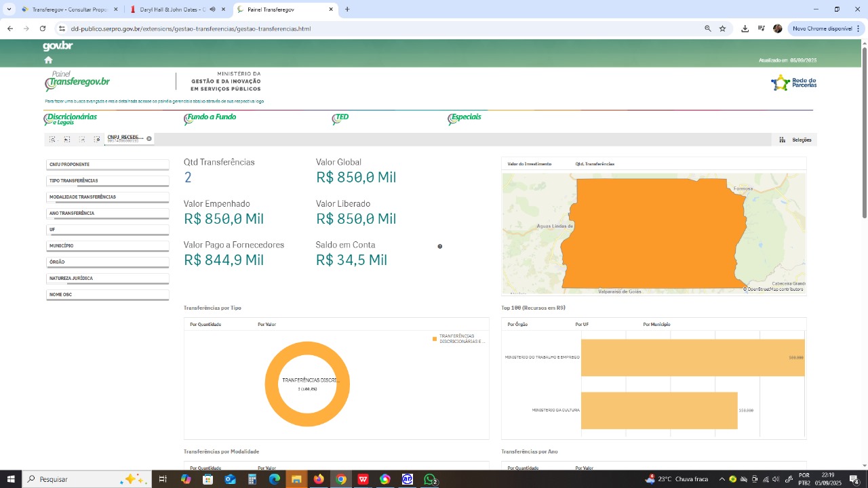
Task: Open the media controls icon
Action: pyautogui.click(x=762, y=28)
